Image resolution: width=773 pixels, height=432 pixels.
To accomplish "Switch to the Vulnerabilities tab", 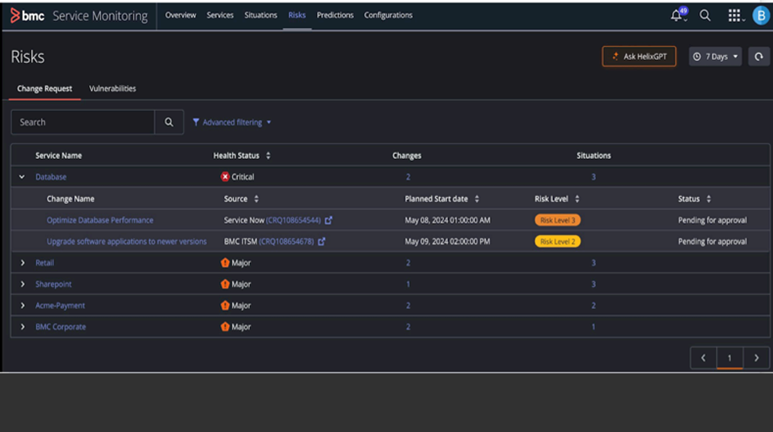I will (112, 89).
